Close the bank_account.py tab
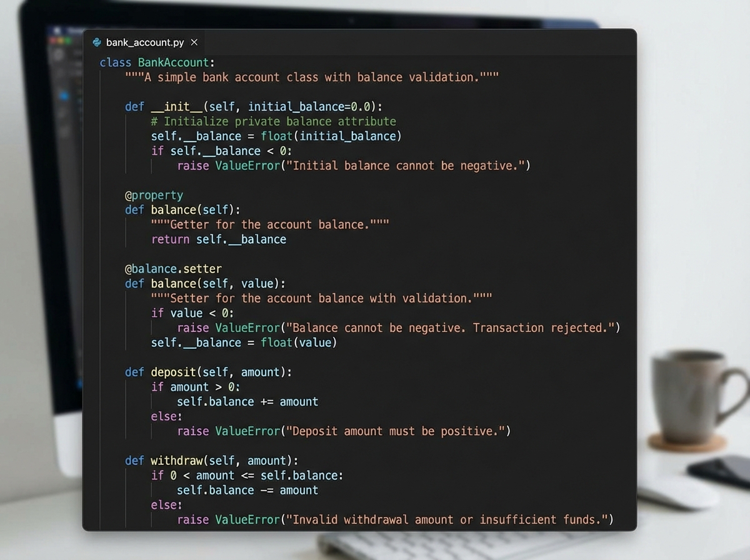Viewport: 750px width, 560px height. click(194, 42)
